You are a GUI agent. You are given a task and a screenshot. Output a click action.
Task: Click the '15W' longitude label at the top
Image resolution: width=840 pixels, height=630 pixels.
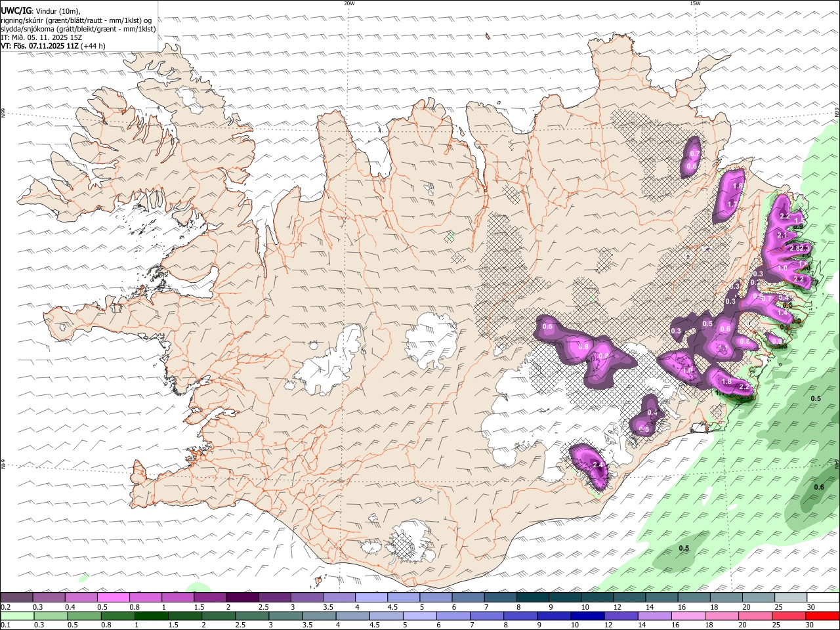point(695,3)
